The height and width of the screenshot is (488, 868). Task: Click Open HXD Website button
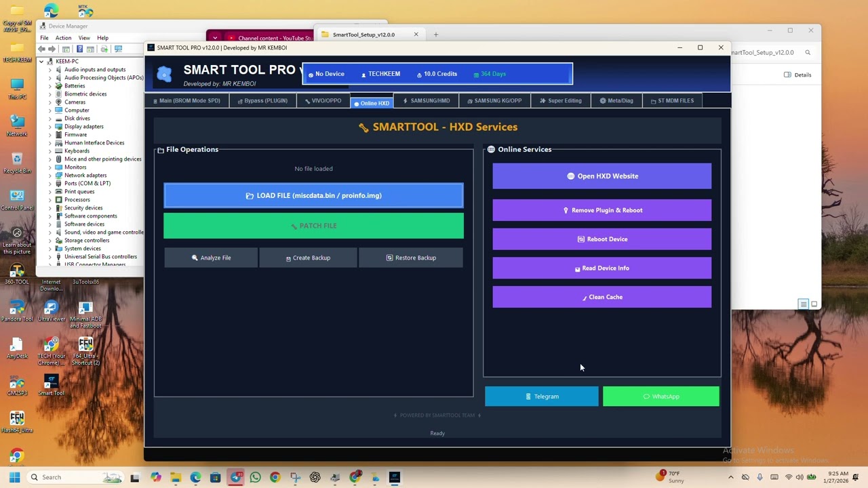[x=602, y=176]
